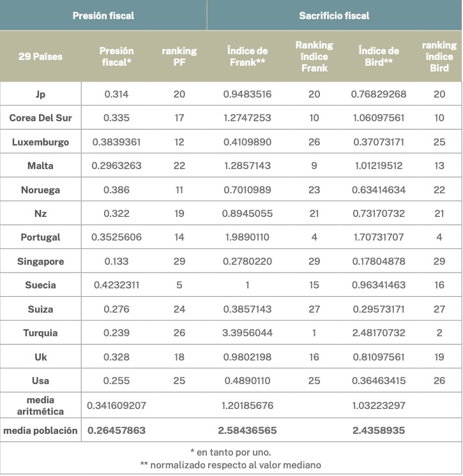Image resolution: width=463 pixels, height=476 pixels.
Task: Click the Malta row label
Action: [x=40, y=166]
